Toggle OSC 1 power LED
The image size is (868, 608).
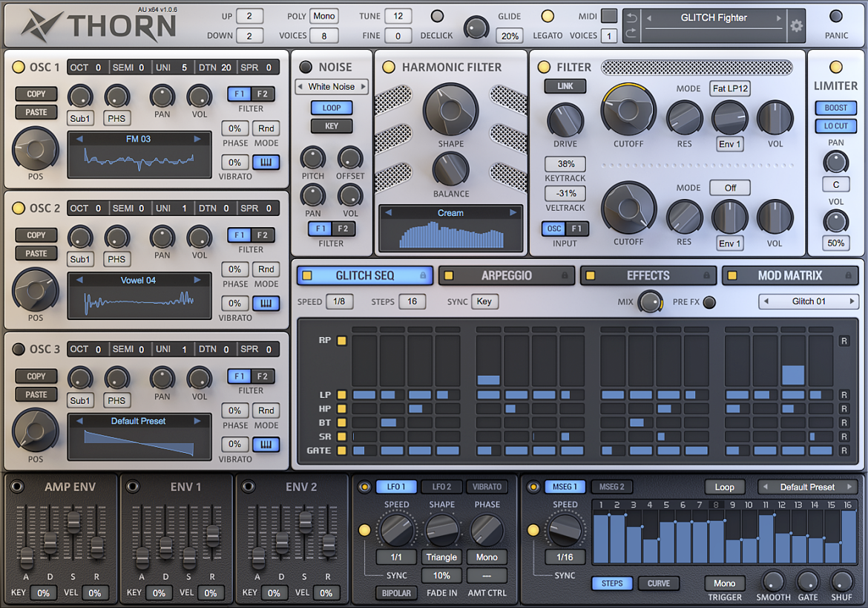[x=19, y=67]
